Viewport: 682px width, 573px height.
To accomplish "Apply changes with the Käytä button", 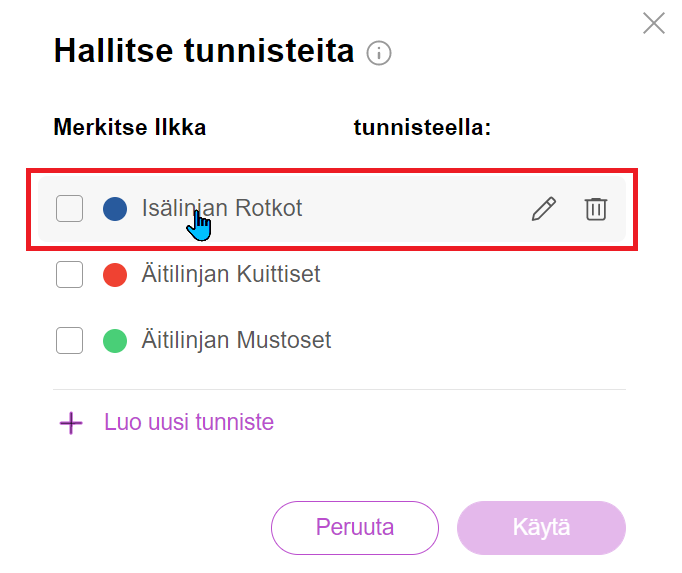I will tap(541, 528).
